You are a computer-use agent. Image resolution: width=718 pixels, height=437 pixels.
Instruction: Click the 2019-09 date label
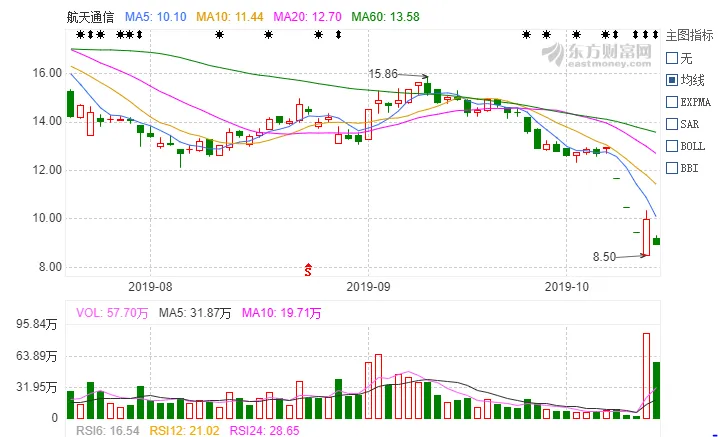(x=368, y=287)
